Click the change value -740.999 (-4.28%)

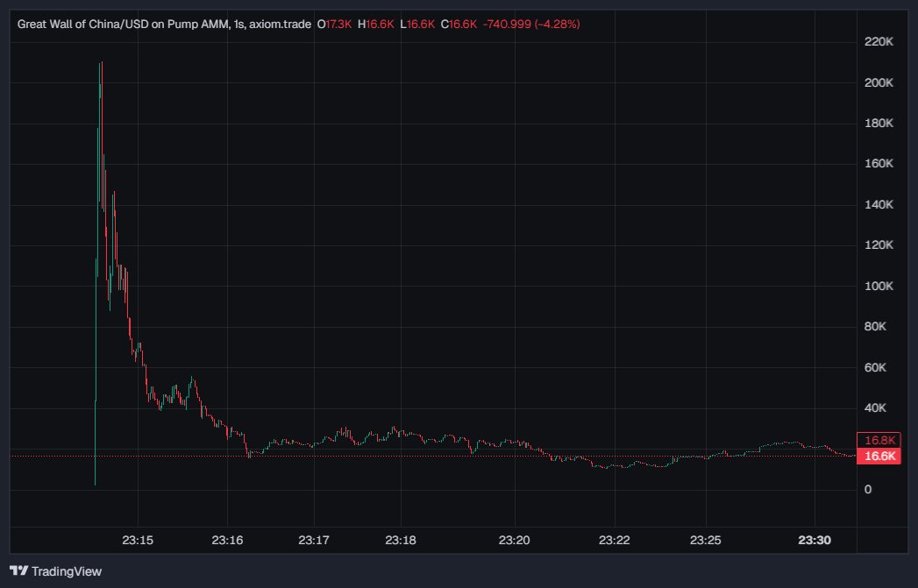[531, 24]
